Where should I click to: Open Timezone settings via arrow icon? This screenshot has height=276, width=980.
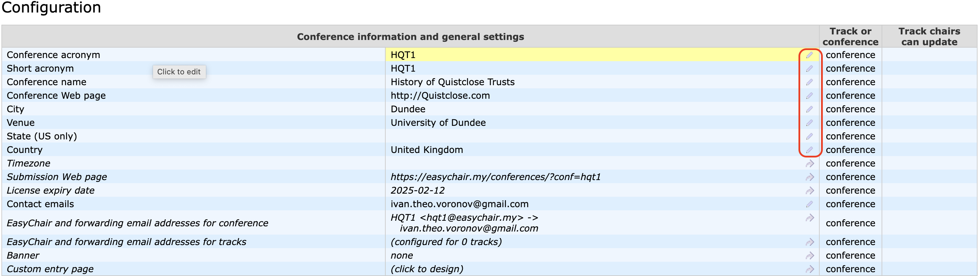coord(810,164)
